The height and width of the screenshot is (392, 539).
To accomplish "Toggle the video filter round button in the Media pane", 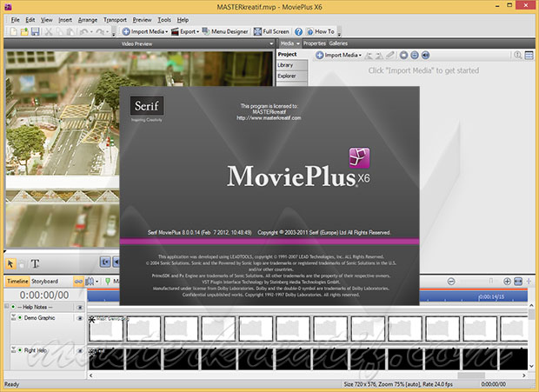I will [x=403, y=55].
